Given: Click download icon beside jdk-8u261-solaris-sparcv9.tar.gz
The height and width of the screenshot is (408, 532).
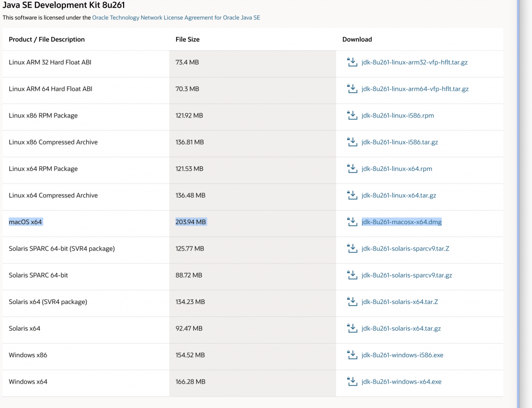Looking at the screenshot, I should coord(352,275).
